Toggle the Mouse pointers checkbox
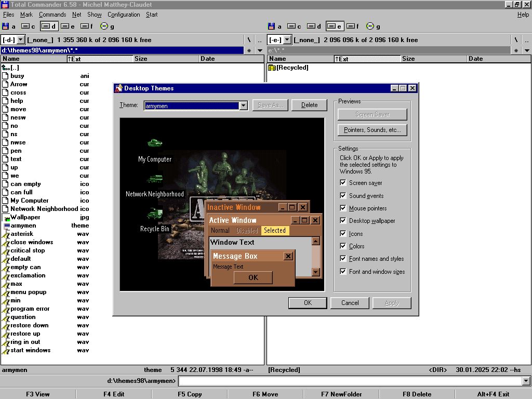The width and height of the screenshot is (532, 399). [343, 208]
